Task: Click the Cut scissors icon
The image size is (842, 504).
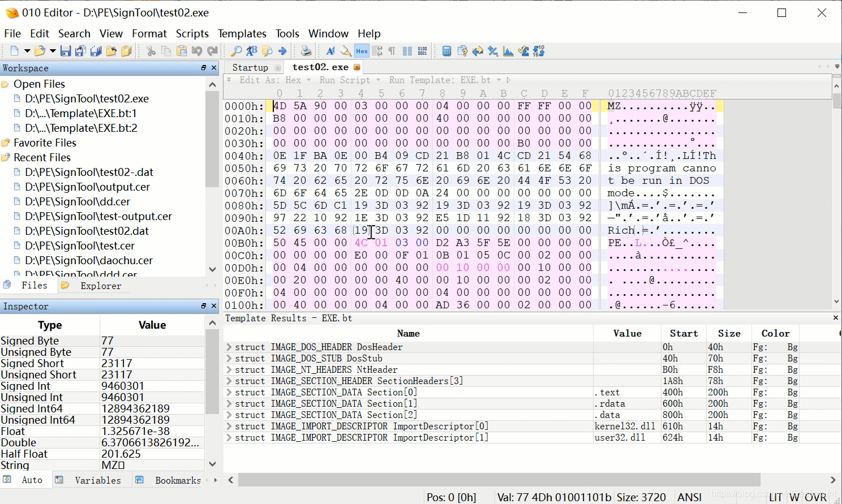Action: pyautogui.click(x=151, y=51)
